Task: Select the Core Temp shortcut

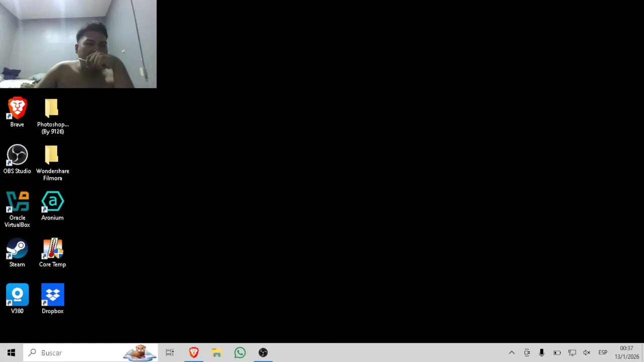Action: [x=52, y=253]
